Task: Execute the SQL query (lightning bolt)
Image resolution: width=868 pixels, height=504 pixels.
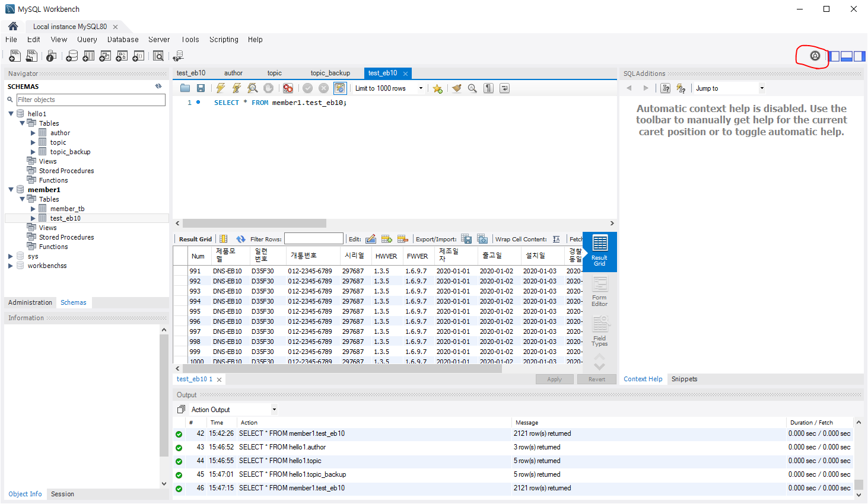Action: (x=221, y=88)
